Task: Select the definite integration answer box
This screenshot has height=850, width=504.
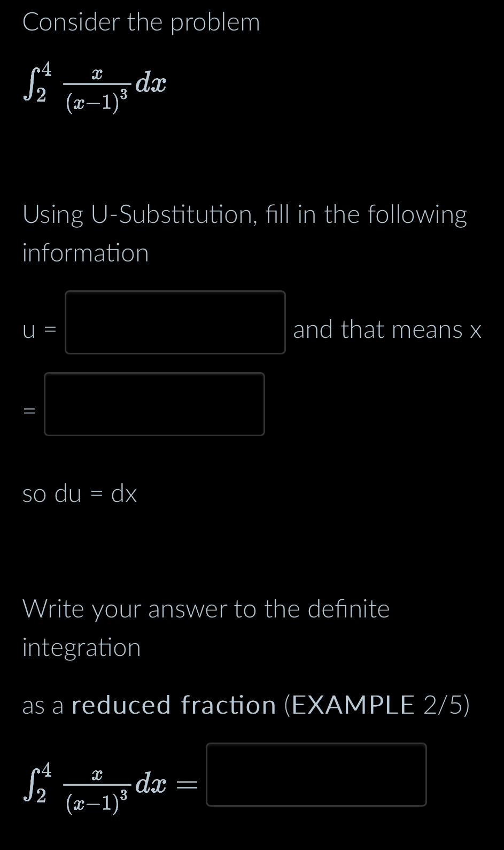Action: click(x=316, y=775)
